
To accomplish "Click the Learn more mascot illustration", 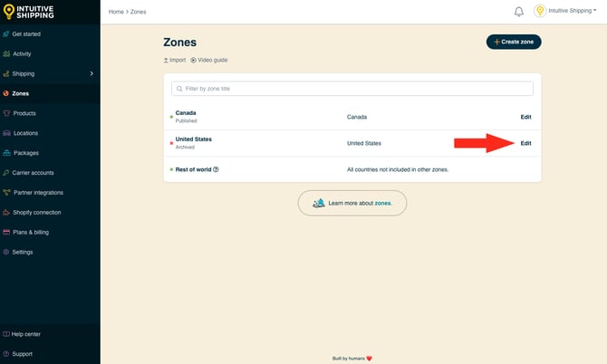I will coord(319,203).
